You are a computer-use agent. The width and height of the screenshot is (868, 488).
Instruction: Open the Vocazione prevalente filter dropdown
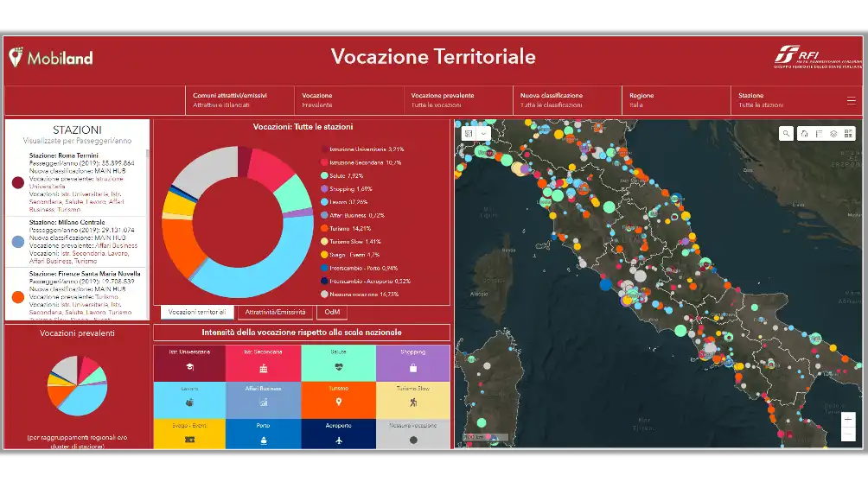(x=457, y=100)
